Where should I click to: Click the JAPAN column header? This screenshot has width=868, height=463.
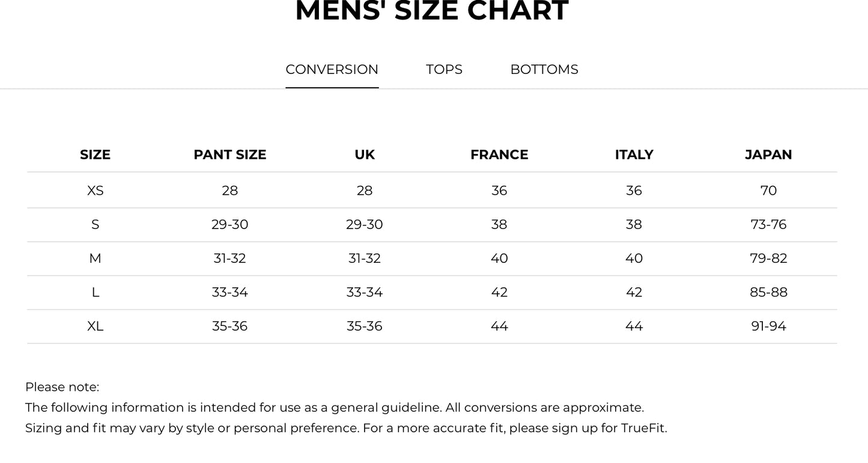768,155
